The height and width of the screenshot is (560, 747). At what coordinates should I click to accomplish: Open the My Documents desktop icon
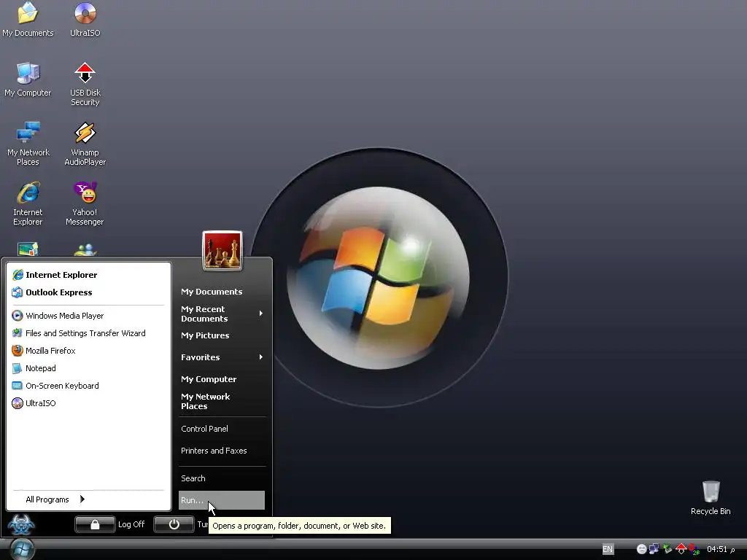pos(28,20)
